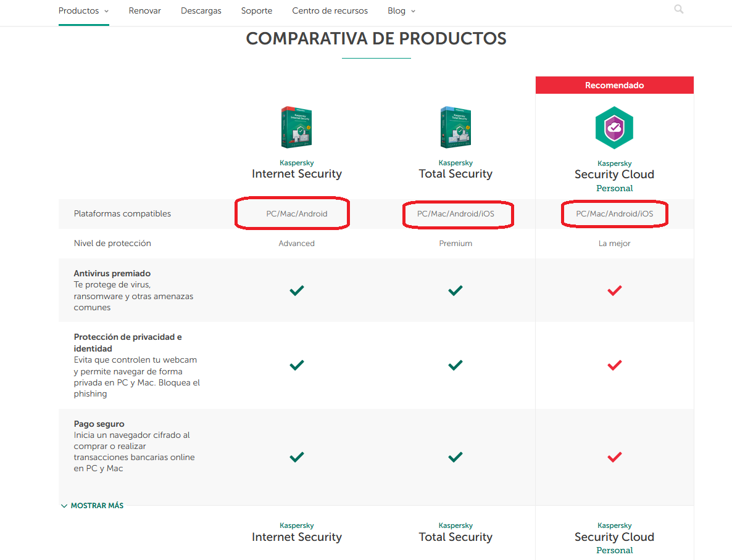Expand the Blog dropdown menu
This screenshot has height=560, width=732.
pos(401,10)
